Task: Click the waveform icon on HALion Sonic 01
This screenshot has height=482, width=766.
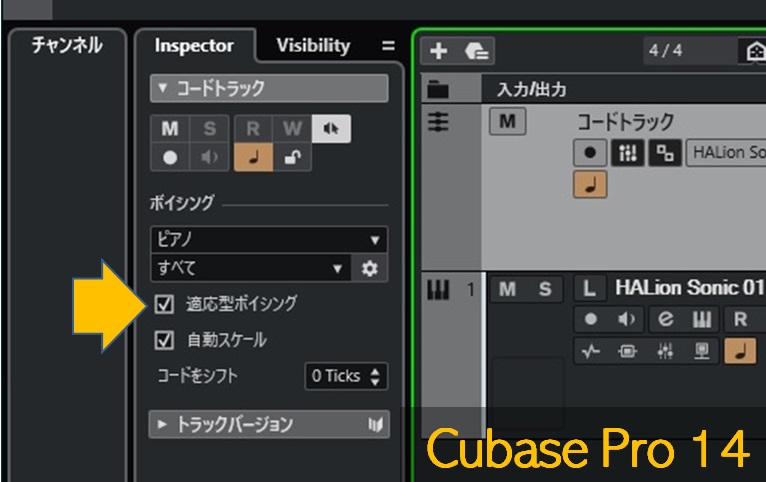Action: click(591, 351)
